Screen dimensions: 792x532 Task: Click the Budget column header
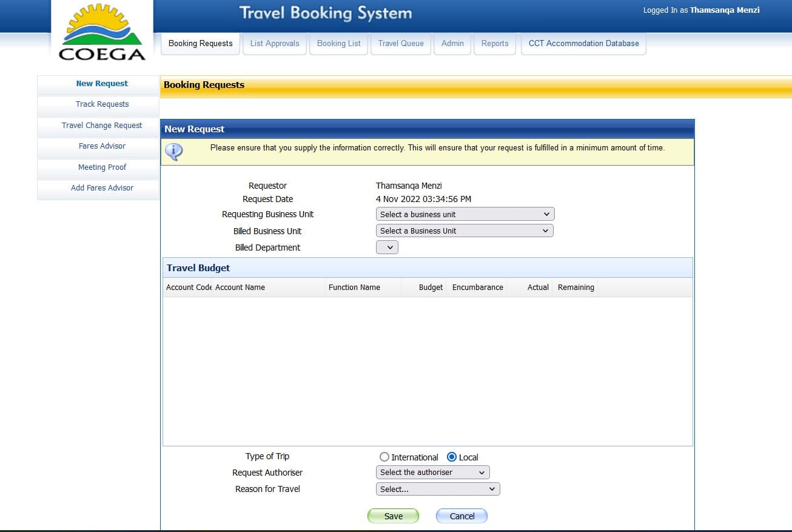(424, 288)
